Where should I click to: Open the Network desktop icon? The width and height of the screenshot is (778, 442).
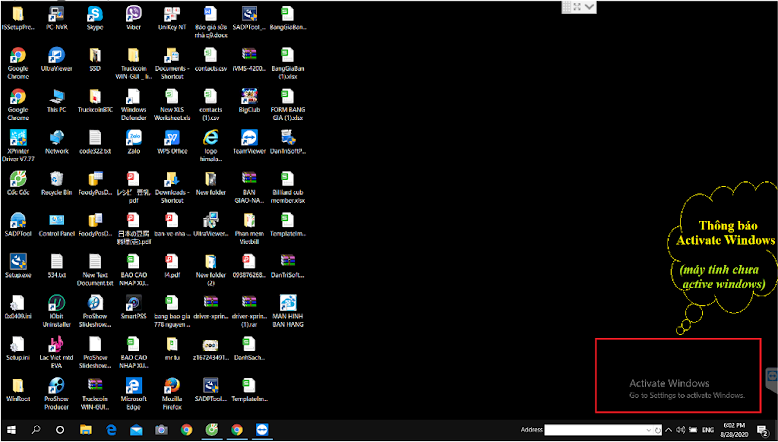point(57,142)
